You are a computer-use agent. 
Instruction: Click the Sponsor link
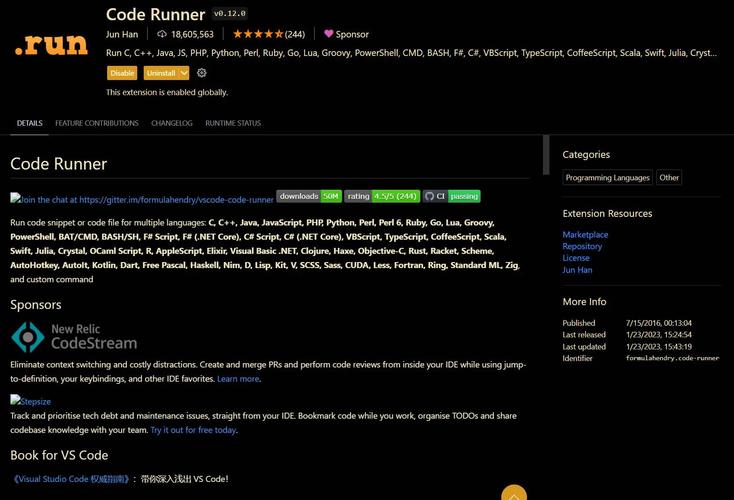point(352,34)
